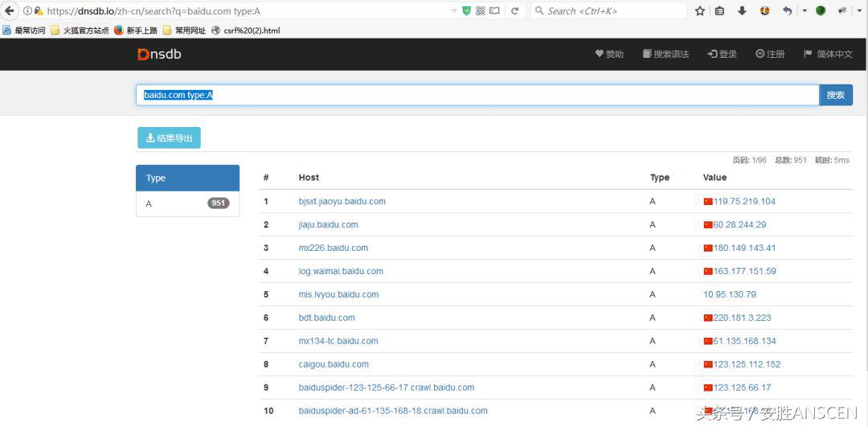This screenshot has height=427, width=868.
Task: Click the QR code icon in address bar
Action: (x=481, y=11)
